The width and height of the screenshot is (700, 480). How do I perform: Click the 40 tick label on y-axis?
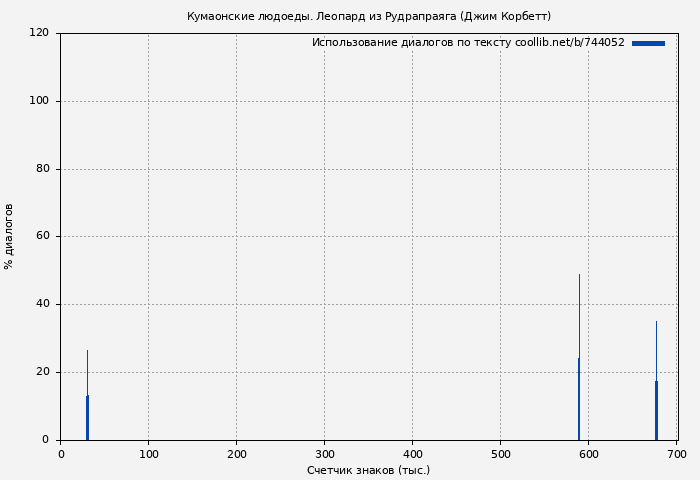[42, 304]
